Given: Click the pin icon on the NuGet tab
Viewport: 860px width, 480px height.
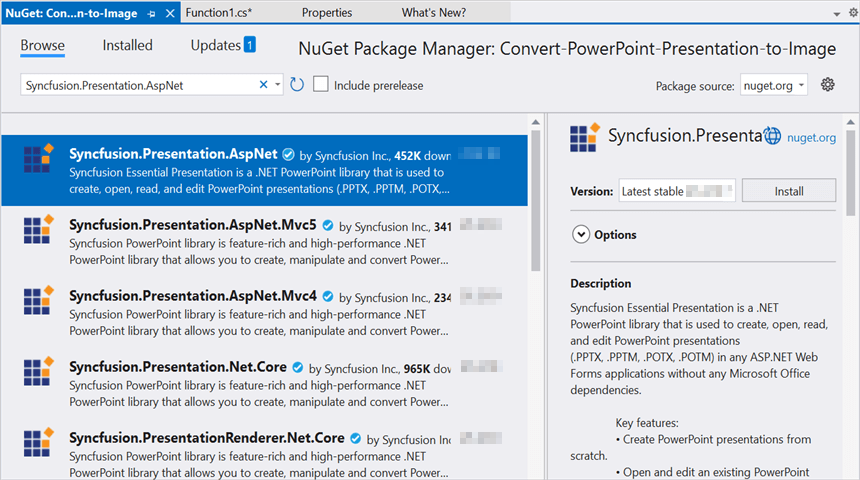Looking at the screenshot, I should 151,13.
